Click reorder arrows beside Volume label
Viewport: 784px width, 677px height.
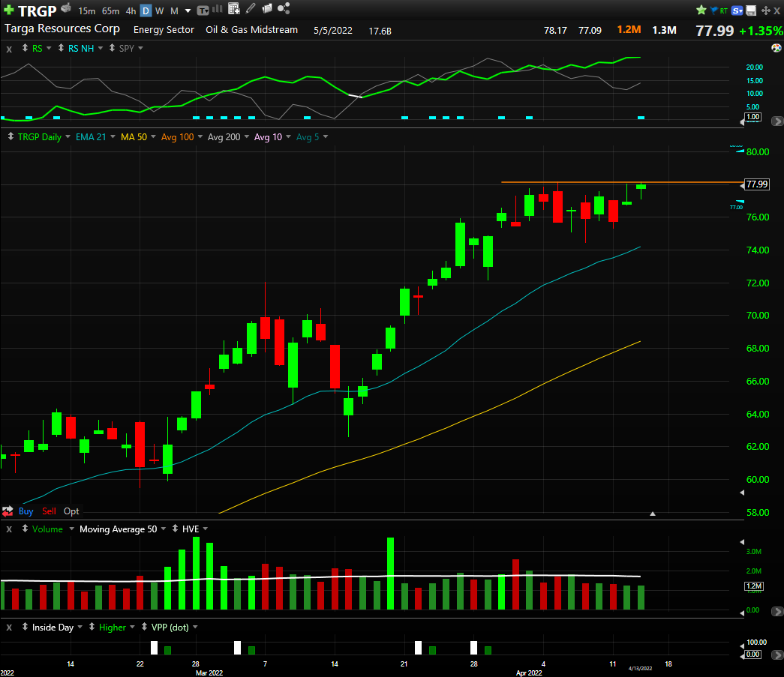[25, 529]
